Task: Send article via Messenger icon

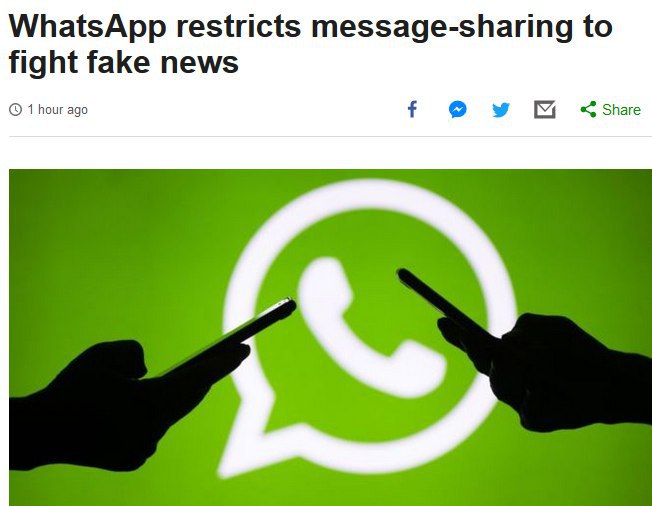Action: tap(457, 110)
